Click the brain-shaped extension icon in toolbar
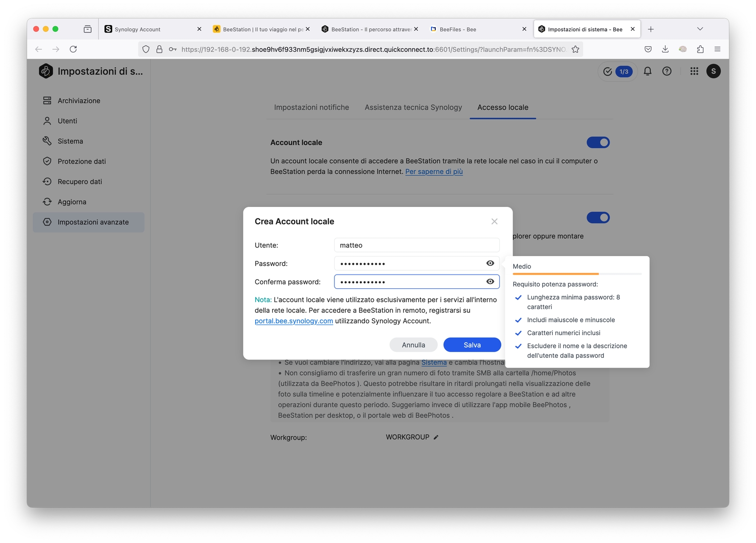 (683, 49)
